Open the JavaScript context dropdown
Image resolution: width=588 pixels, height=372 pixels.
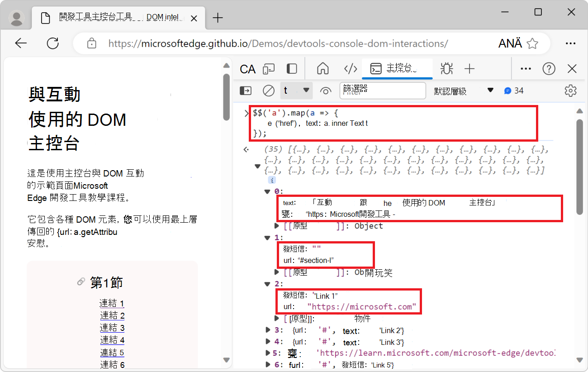[296, 91]
